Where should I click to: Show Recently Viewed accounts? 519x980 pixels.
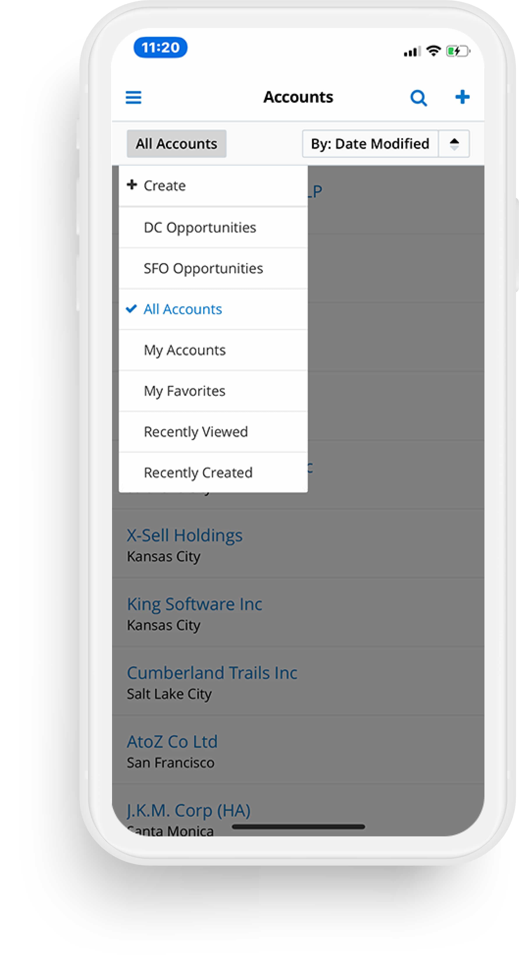tap(196, 432)
